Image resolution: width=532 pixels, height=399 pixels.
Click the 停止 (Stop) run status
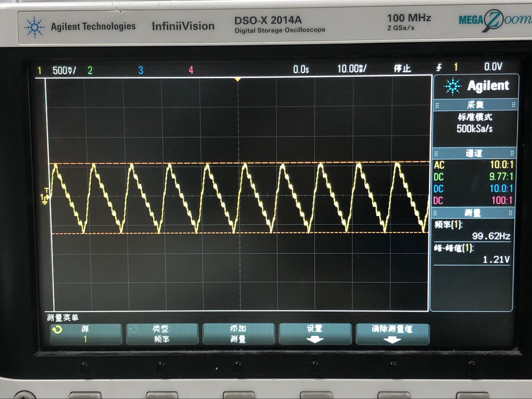click(x=402, y=68)
